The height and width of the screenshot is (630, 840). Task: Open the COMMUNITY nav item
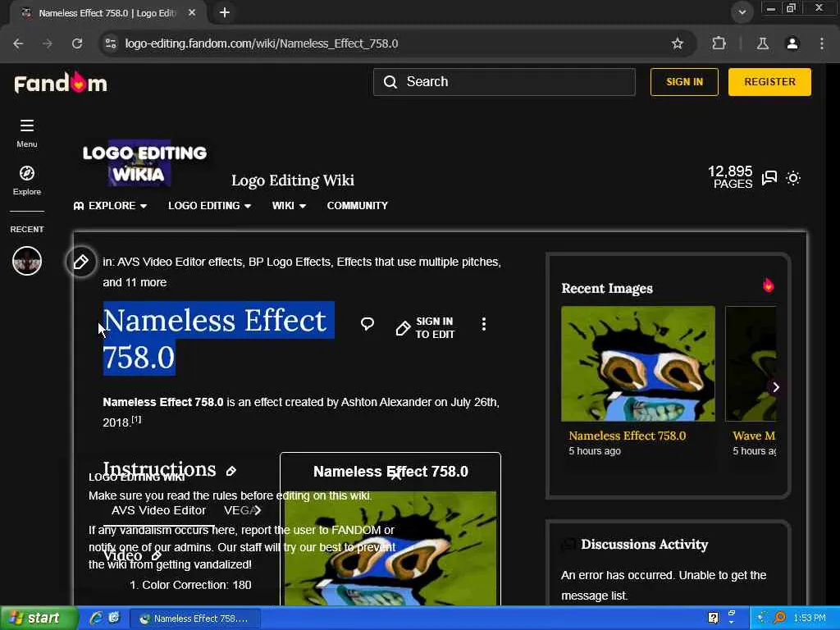click(x=358, y=206)
